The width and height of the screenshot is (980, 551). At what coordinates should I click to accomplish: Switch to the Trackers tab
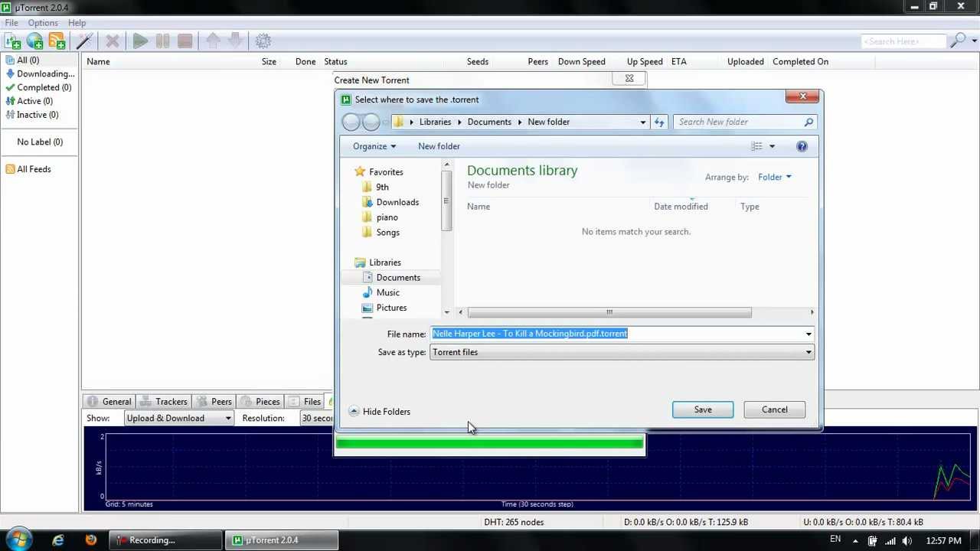click(163, 402)
